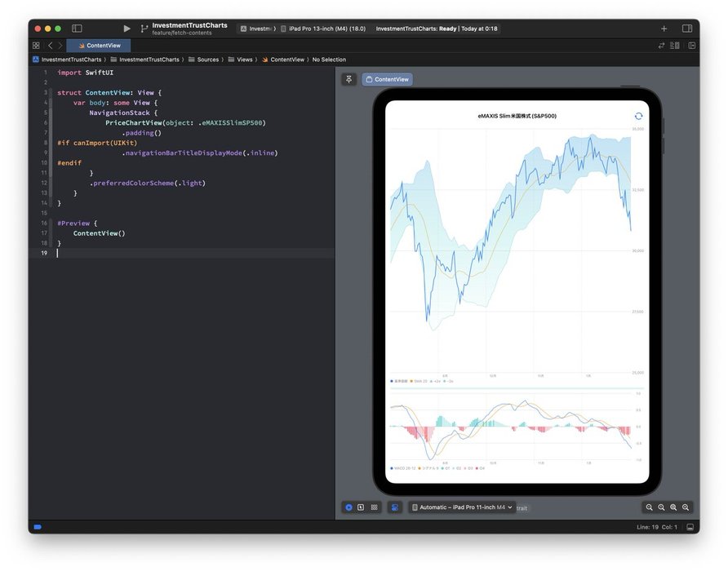
Task: Zoom canvas to fit
Action: click(673, 507)
